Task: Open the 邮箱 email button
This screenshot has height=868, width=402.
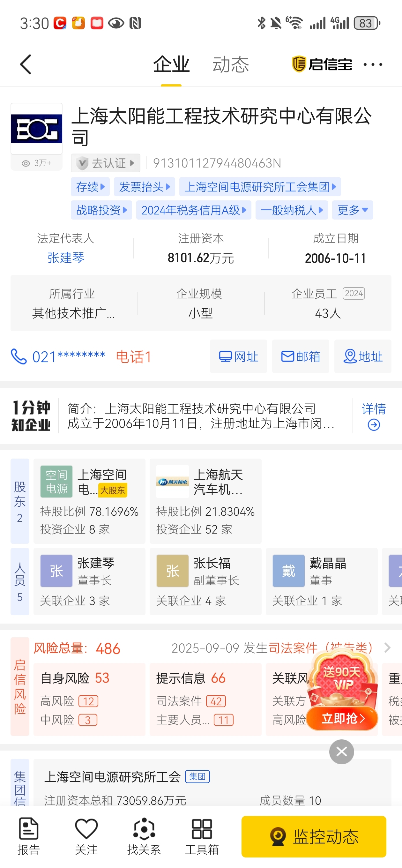Action: 301,356
